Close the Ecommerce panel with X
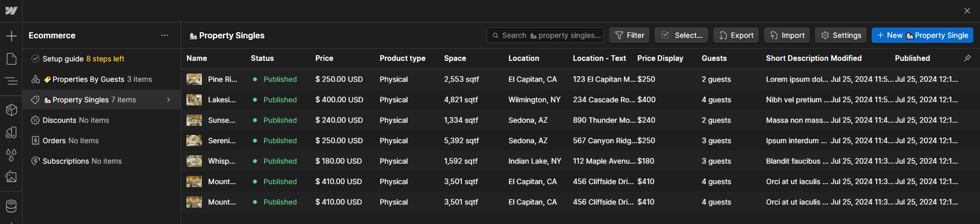This screenshot has height=224, width=980. point(967,11)
